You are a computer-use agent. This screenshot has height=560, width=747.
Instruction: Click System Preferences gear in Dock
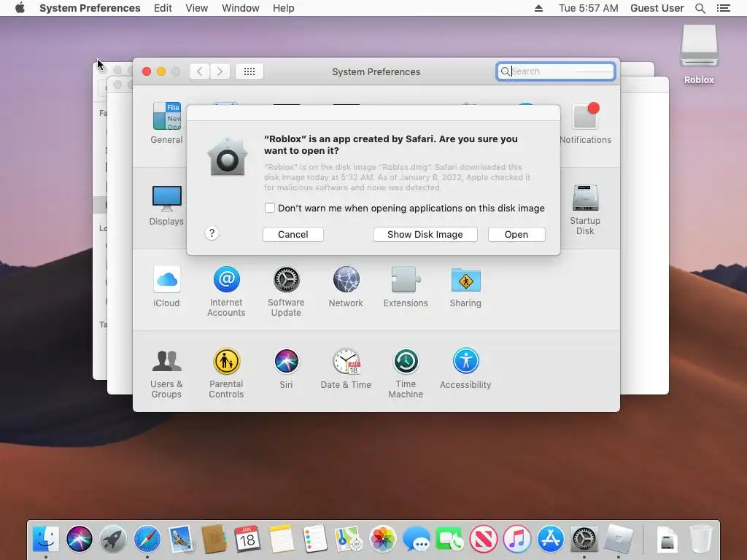584,539
